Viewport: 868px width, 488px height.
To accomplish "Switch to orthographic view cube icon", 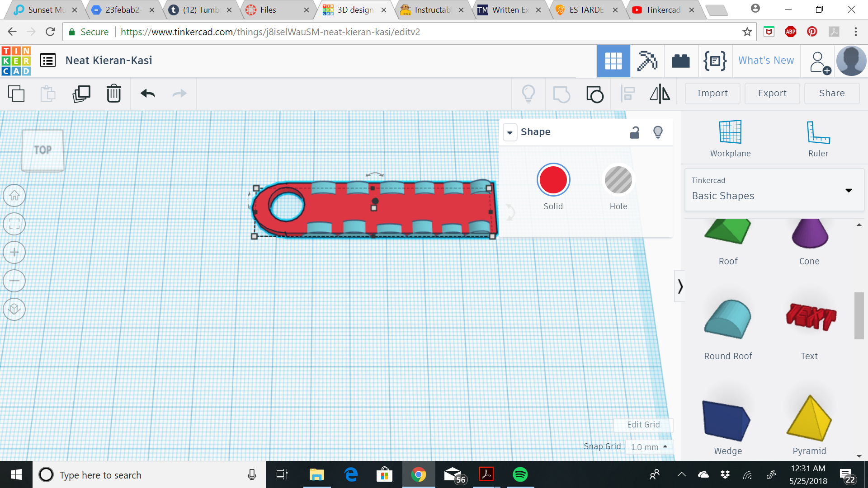I will 14,309.
